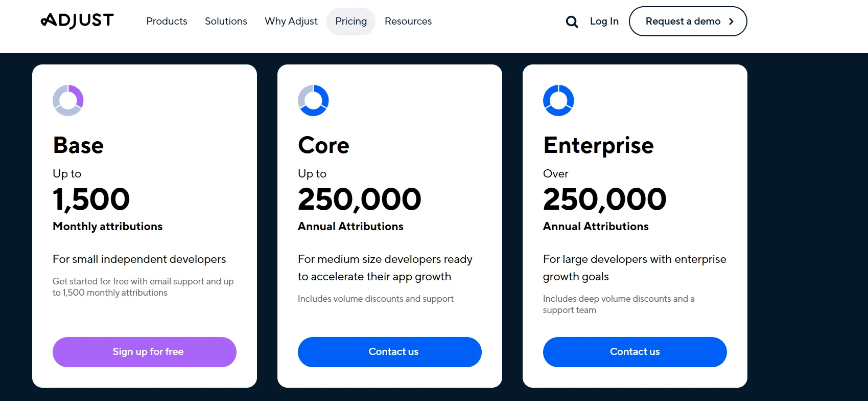Image resolution: width=868 pixels, height=401 pixels.
Task: Select the Enterprise plan heading
Action: click(x=598, y=145)
